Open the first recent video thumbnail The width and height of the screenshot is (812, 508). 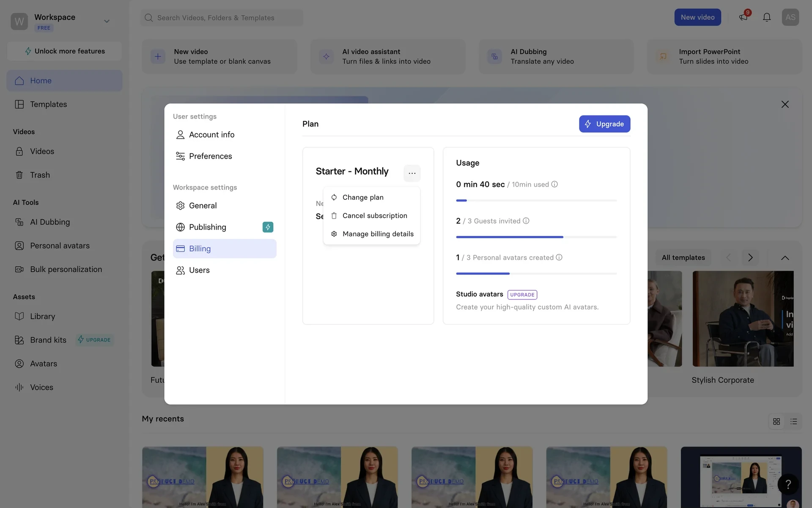(x=203, y=477)
